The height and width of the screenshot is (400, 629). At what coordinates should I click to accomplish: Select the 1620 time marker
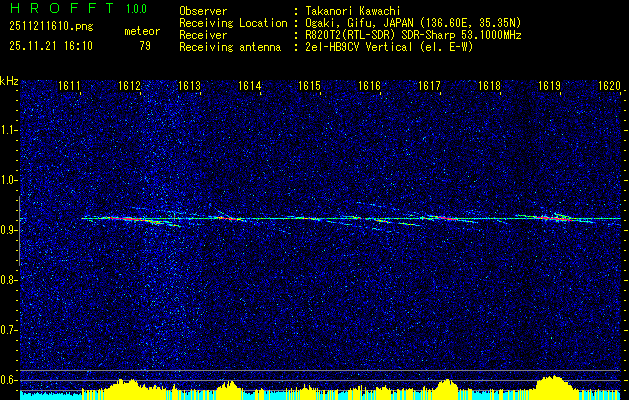[608, 87]
